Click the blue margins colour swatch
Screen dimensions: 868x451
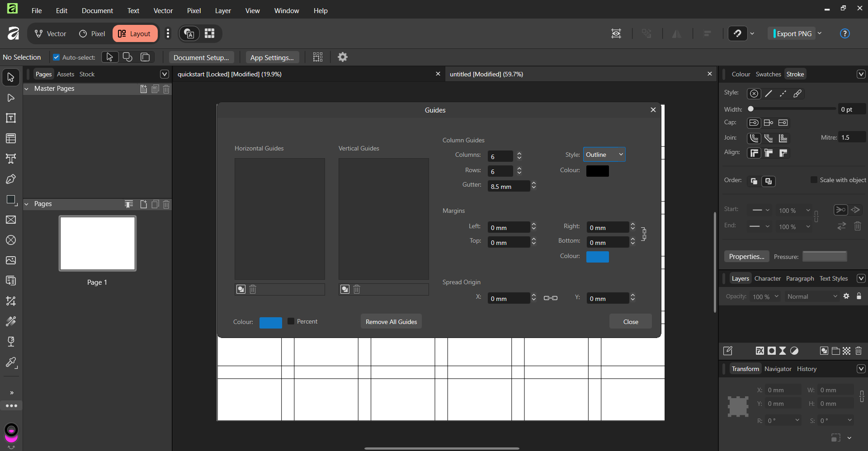click(x=597, y=257)
